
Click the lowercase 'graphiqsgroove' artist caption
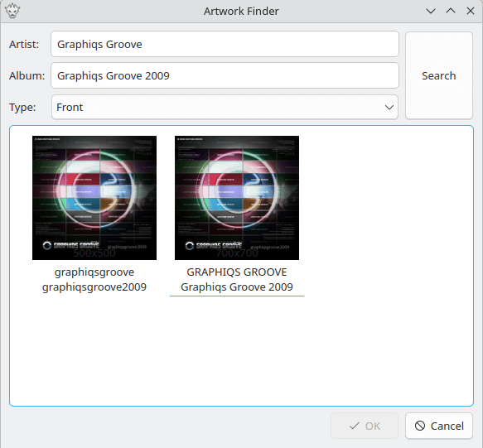[x=94, y=272]
